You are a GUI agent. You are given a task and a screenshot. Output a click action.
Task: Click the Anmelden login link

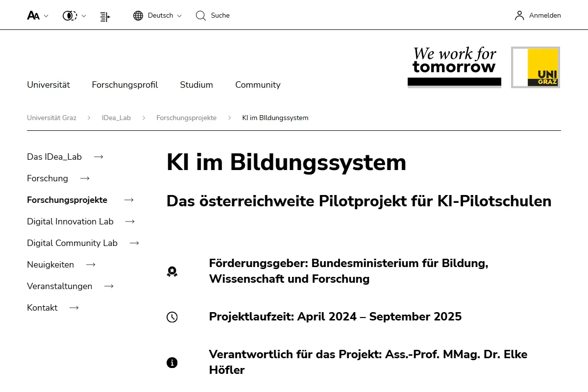[x=545, y=16]
